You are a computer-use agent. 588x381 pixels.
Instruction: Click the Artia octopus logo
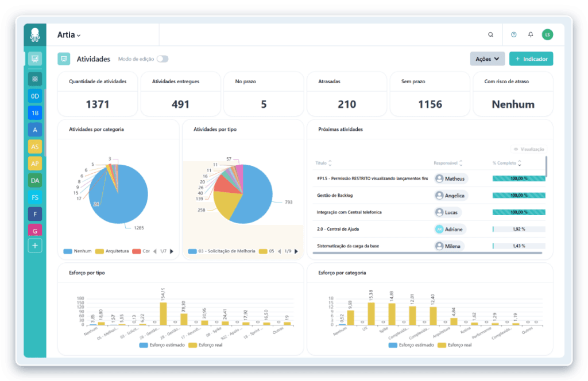[x=35, y=34]
